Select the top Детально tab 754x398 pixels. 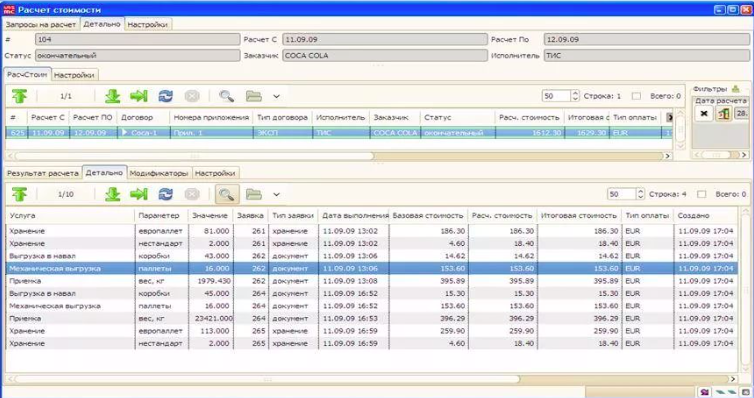[x=101, y=24]
